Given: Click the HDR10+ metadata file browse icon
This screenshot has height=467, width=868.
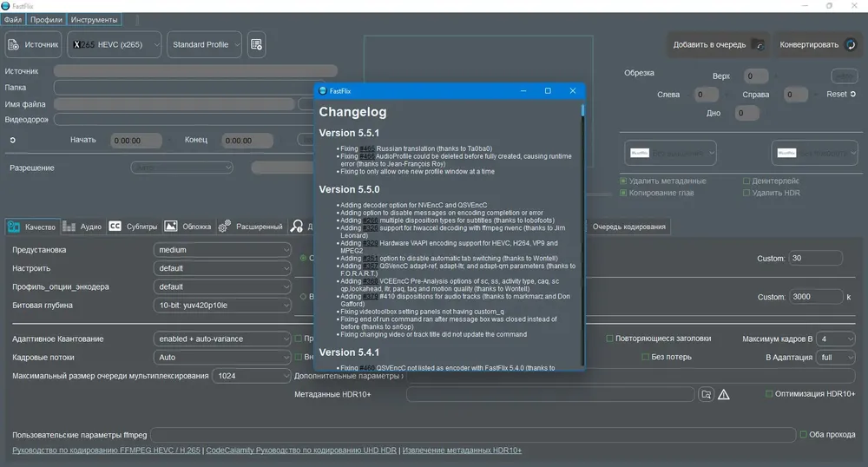Looking at the screenshot, I should click(706, 394).
